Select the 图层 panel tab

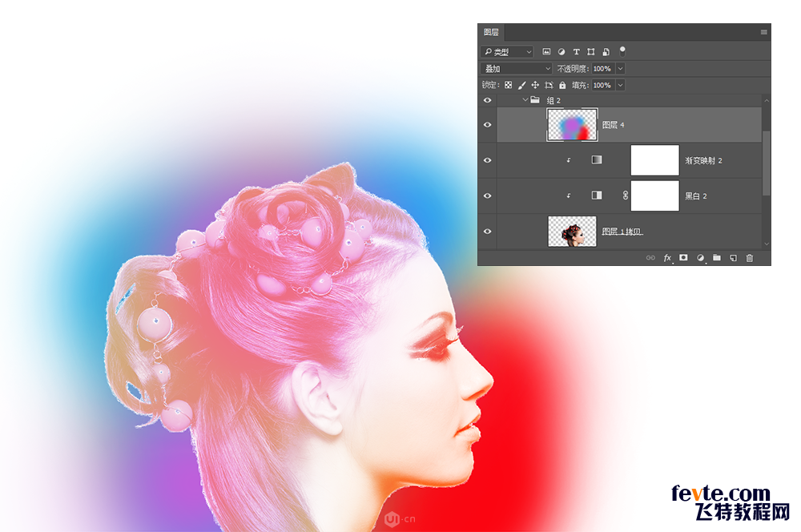pos(491,32)
